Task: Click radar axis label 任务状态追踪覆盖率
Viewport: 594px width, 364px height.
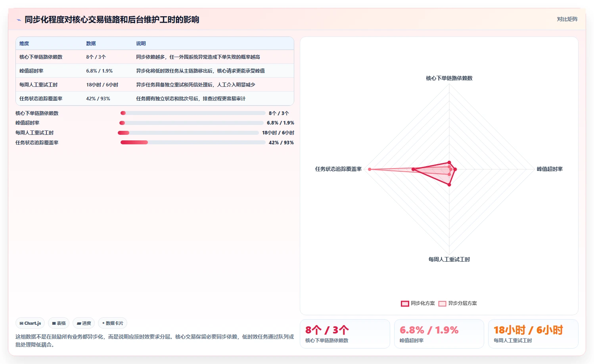Action: [338, 169]
